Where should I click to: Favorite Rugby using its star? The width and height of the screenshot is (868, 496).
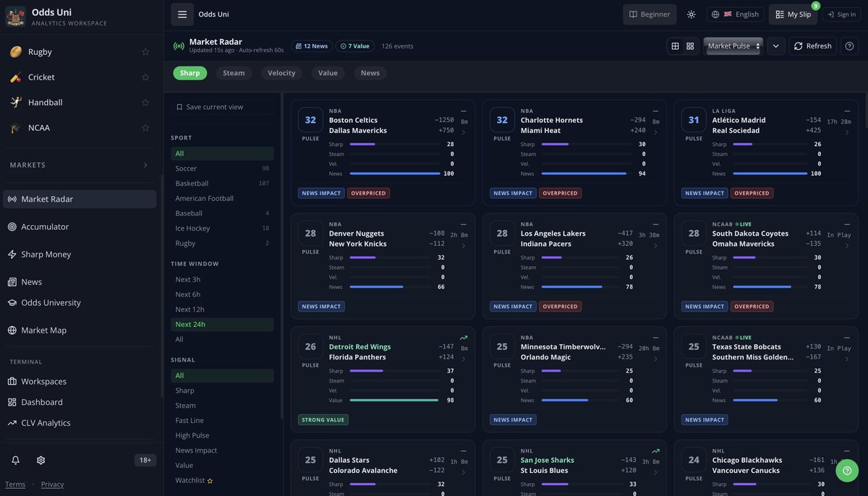pos(145,51)
